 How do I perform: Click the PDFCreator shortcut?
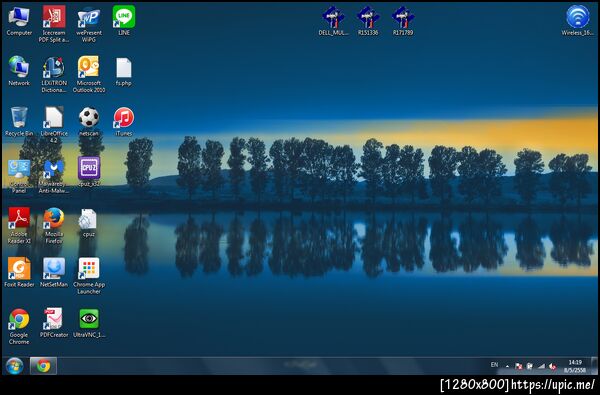pyautogui.click(x=54, y=323)
